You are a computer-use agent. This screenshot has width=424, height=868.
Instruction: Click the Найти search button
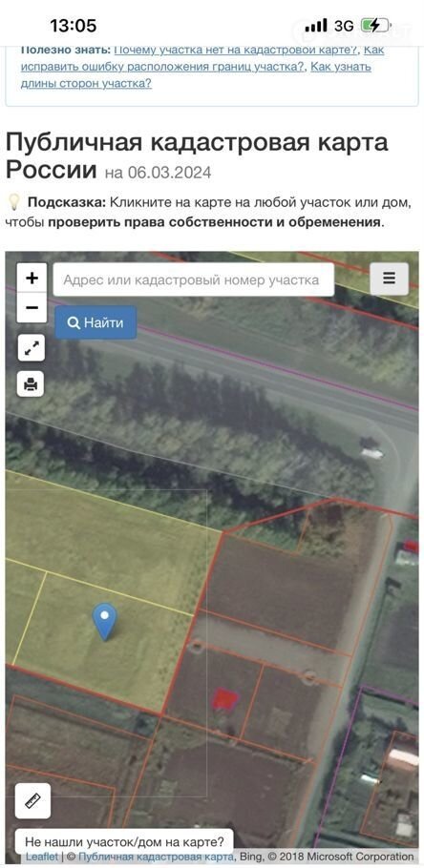(x=95, y=322)
